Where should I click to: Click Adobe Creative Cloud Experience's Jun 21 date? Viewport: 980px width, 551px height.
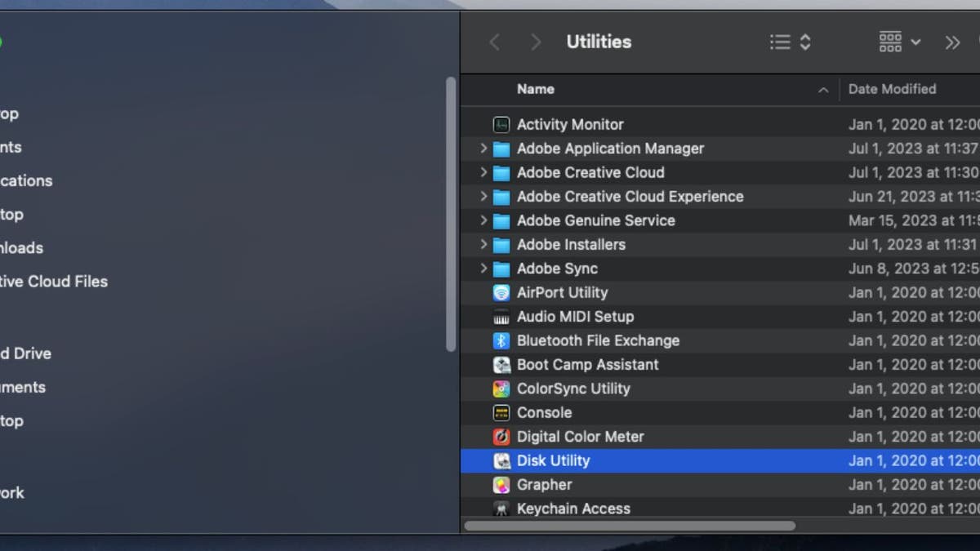point(913,197)
